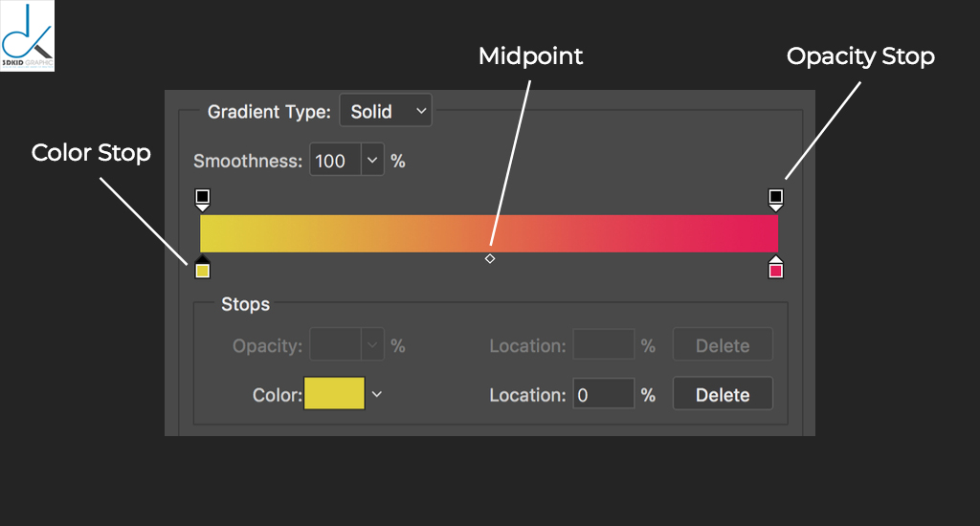Open the Color swatch dropdown arrow
This screenshot has width=980, height=526.
[x=376, y=394]
